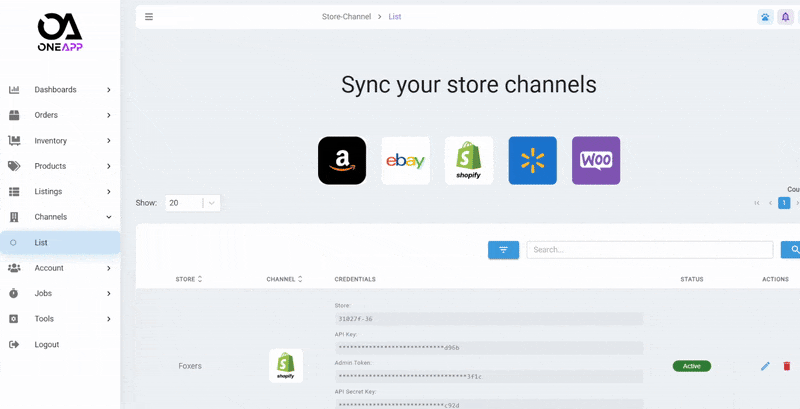The height and width of the screenshot is (409, 800).
Task: Click the Products tag icon in sidebar
Action: (x=14, y=166)
